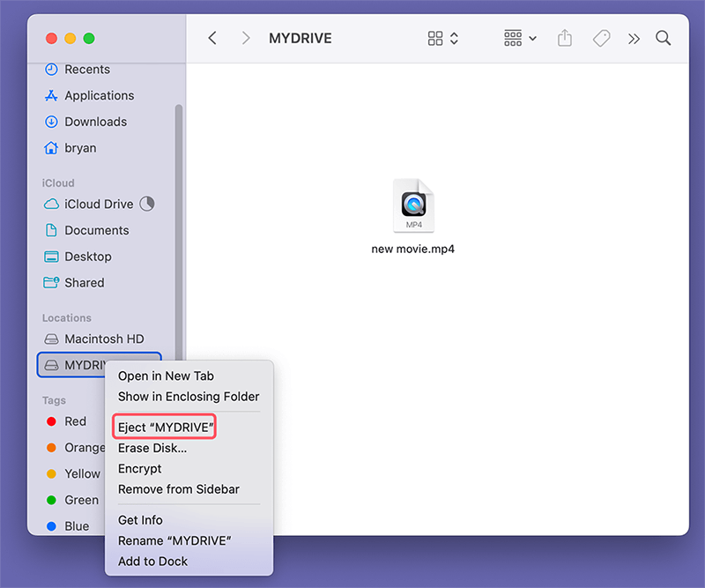
Task: Click the Tags toolbar icon
Action: pos(601,39)
